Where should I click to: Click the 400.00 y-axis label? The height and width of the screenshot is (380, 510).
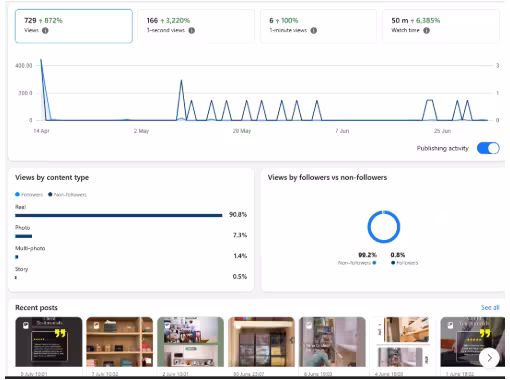point(24,66)
